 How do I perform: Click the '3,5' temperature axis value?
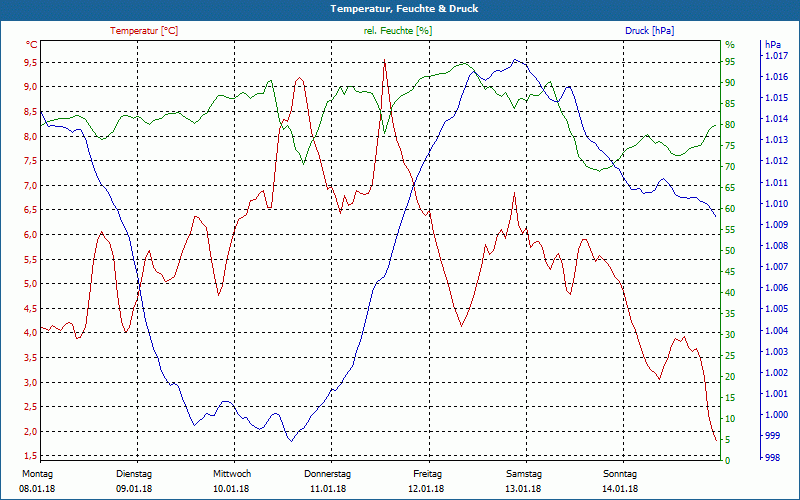coord(31,358)
